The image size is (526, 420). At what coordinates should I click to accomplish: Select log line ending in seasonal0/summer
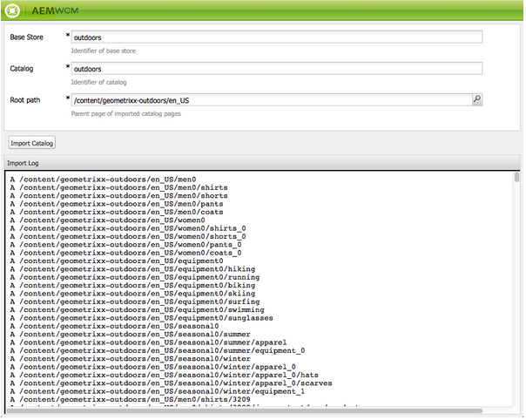[x=130, y=334]
